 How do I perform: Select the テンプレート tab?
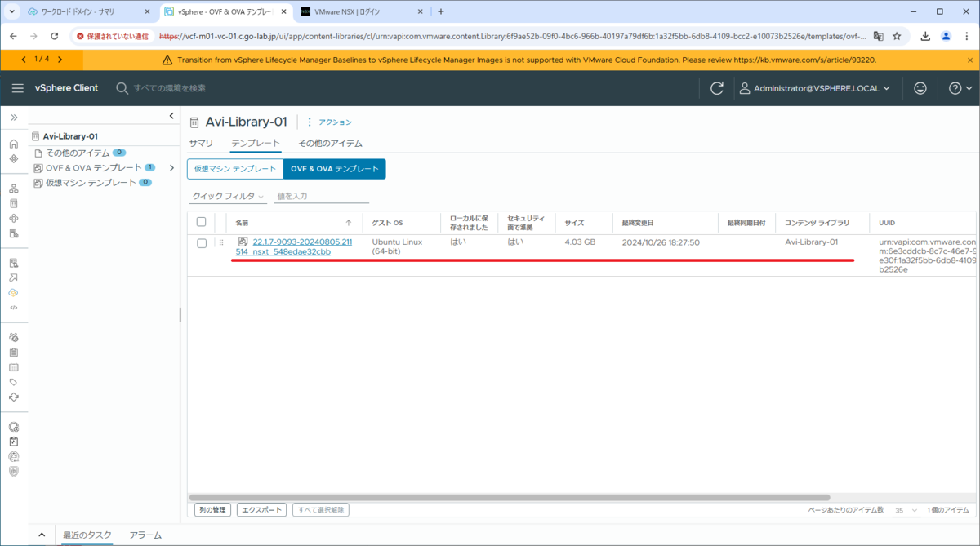[256, 143]
